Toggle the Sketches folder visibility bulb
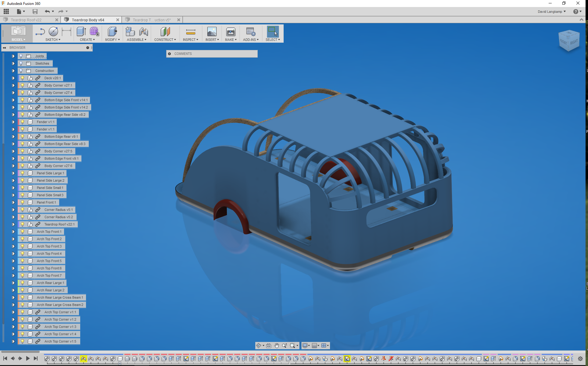 click(x=20, y=63)
